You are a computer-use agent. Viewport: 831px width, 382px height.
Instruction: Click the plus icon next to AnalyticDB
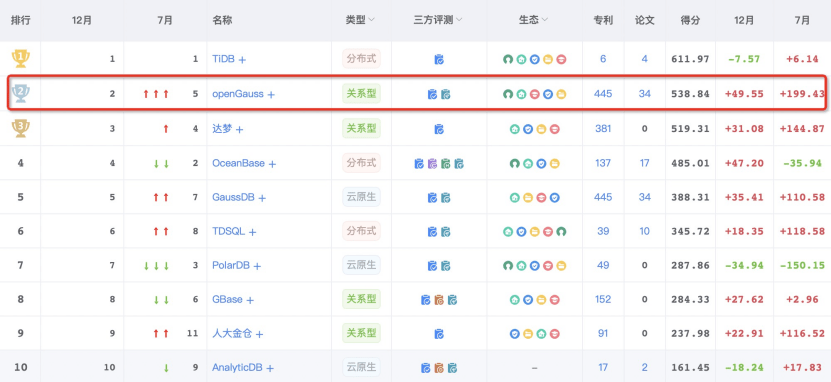[270, 368]
